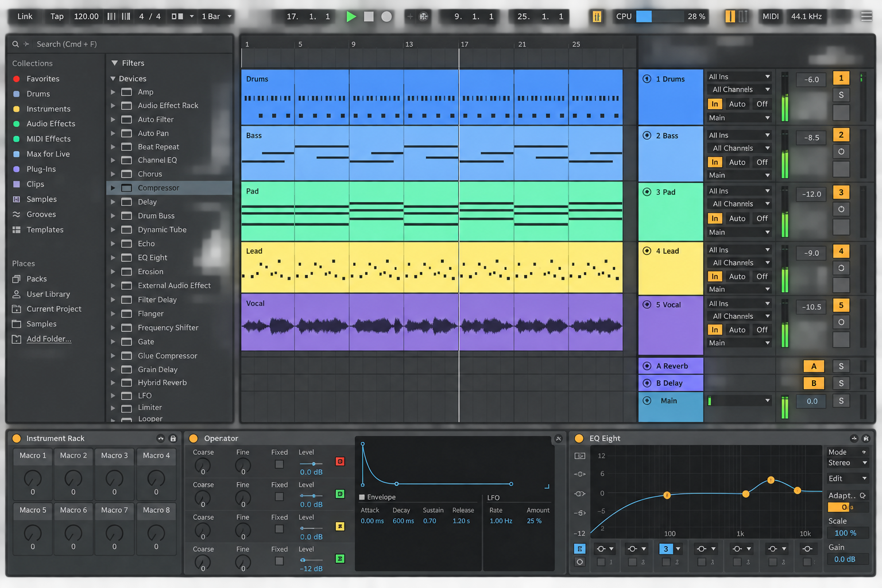882x588 pixels.
Task: Open Grooves in the Collections list
Action: pos(41,215)
